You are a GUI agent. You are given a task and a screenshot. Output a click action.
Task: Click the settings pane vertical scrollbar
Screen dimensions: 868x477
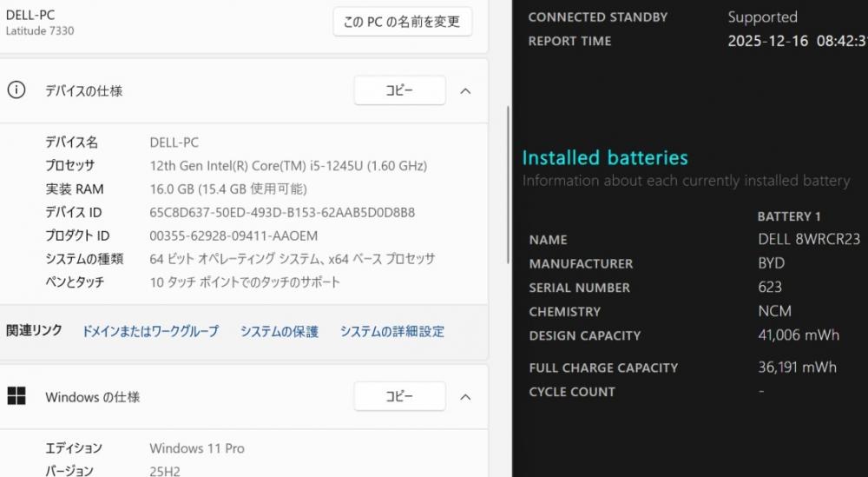tap(509, 182)
